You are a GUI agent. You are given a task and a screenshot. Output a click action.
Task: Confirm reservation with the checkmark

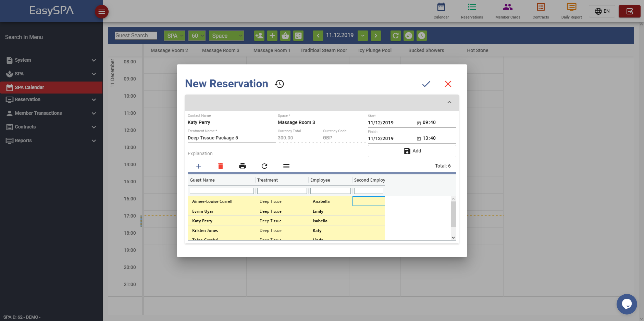point(426,84)
